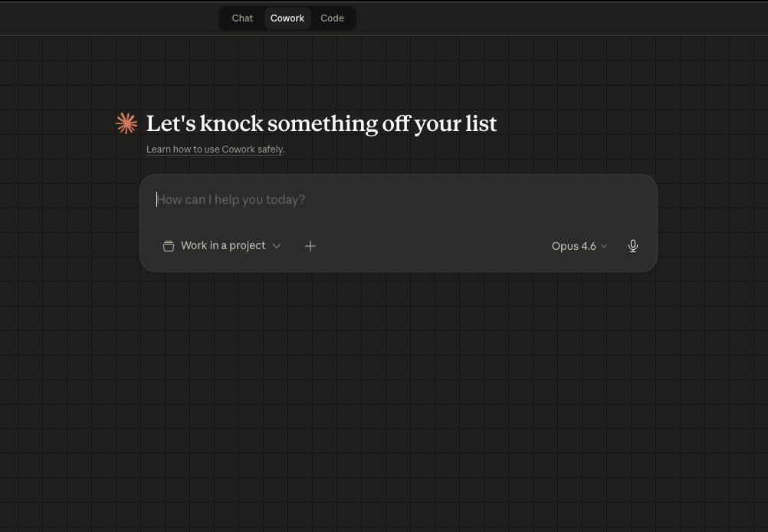Click blank space between plus icon and Opus 4.6
The image size is (768, 532).
[429, 246]
